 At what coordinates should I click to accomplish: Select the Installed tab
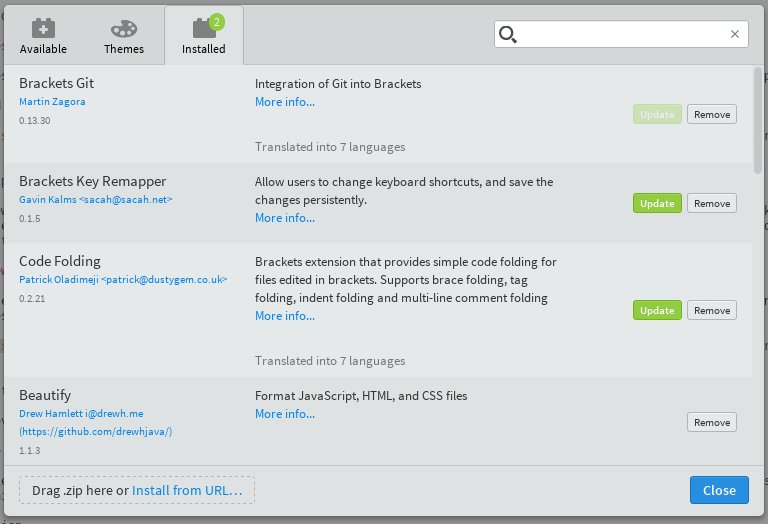(204, 36)
